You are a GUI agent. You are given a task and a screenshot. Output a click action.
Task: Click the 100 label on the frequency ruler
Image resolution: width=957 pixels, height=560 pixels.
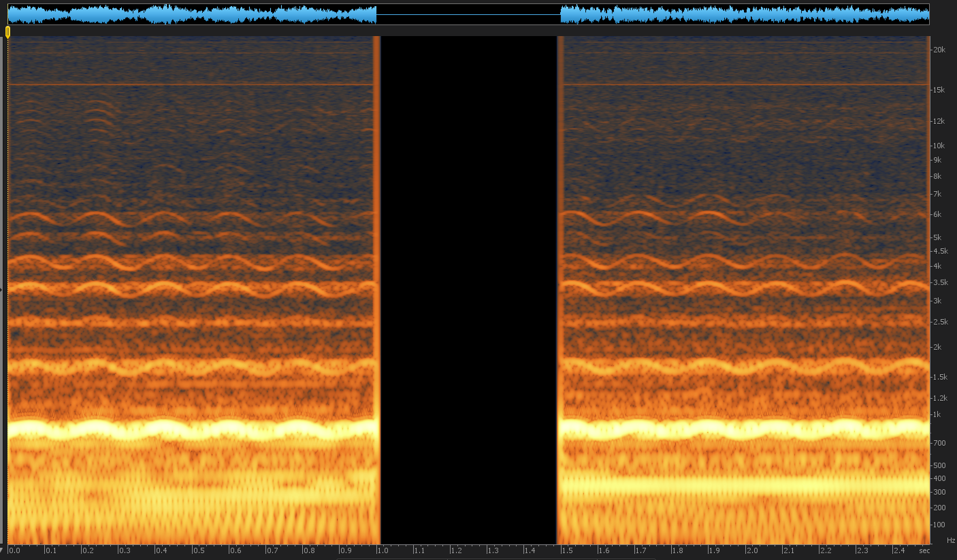coord(939,525)
